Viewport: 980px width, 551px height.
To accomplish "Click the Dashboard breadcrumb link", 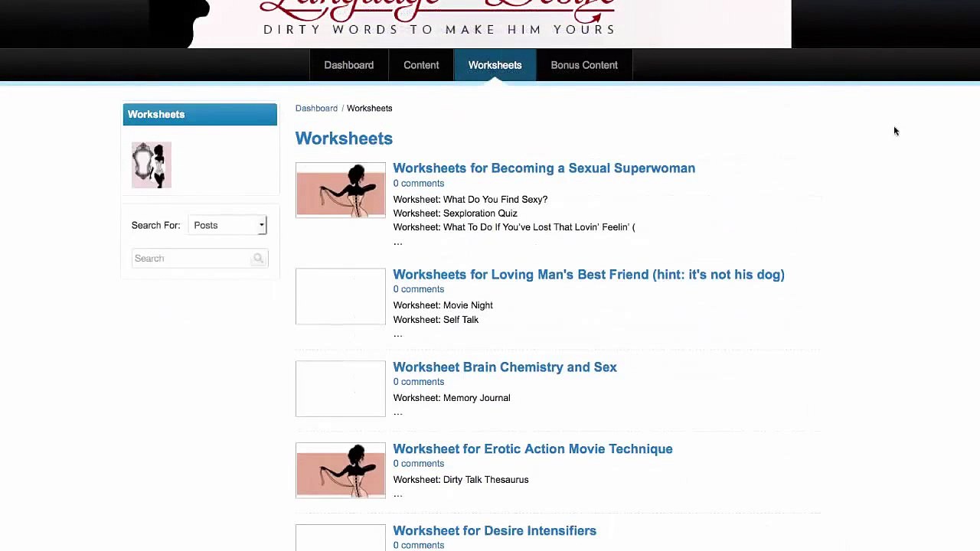I will click(x=316, y=108).
